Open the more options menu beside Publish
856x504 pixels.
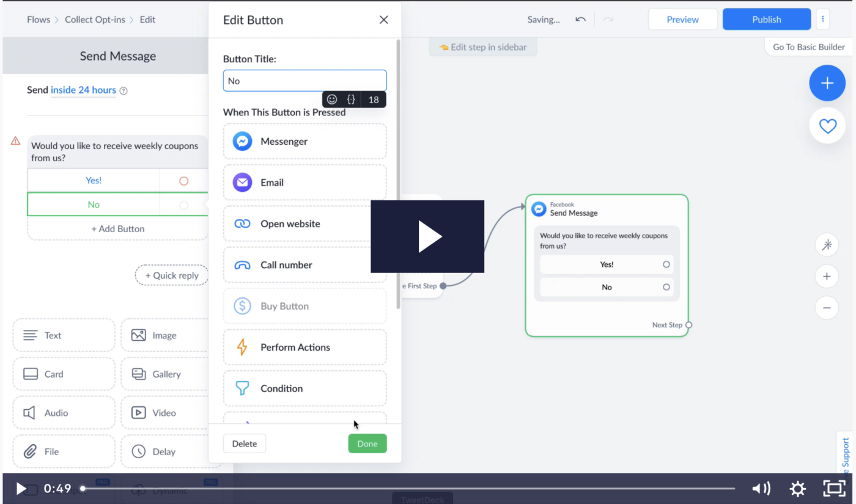tap(823, 19)
